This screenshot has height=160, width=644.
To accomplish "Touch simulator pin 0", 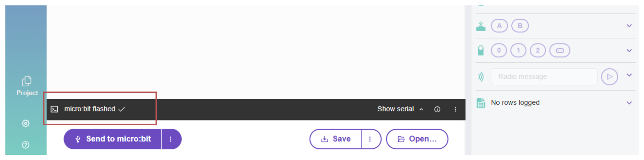I will [x=499, y=51].
